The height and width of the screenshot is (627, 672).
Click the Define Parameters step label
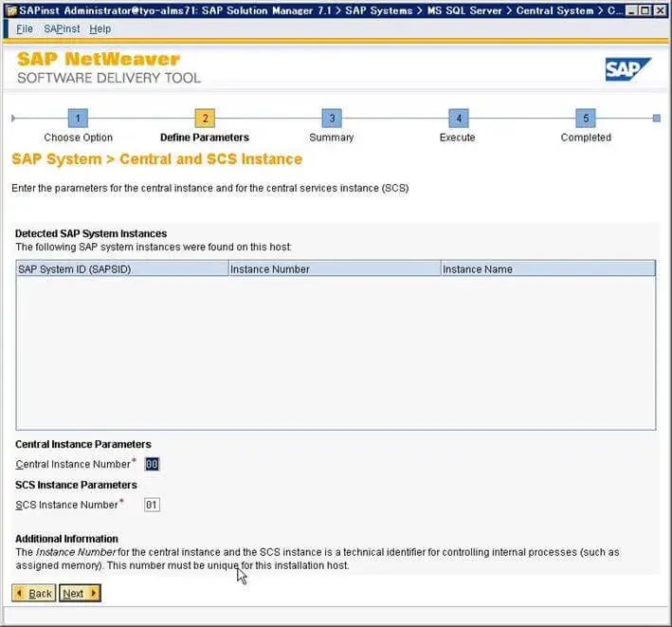tap(205, 138)
